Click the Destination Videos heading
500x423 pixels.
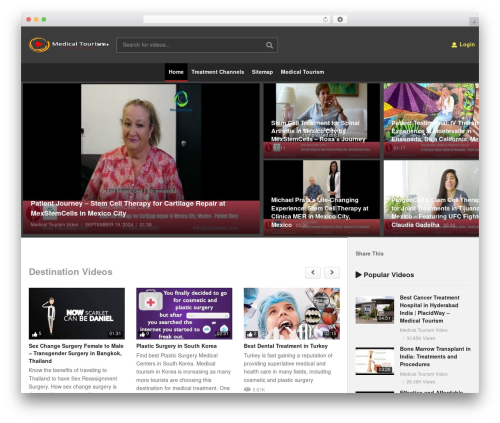click(71, 272)
